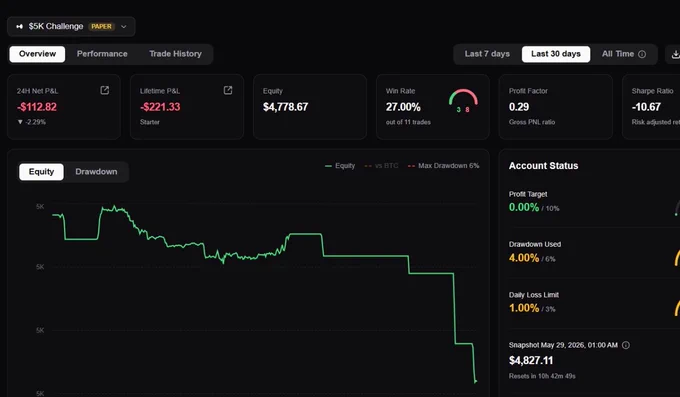Toggle the vs BTC series in the legend
The image size is (680, 397).
(381, 166)
